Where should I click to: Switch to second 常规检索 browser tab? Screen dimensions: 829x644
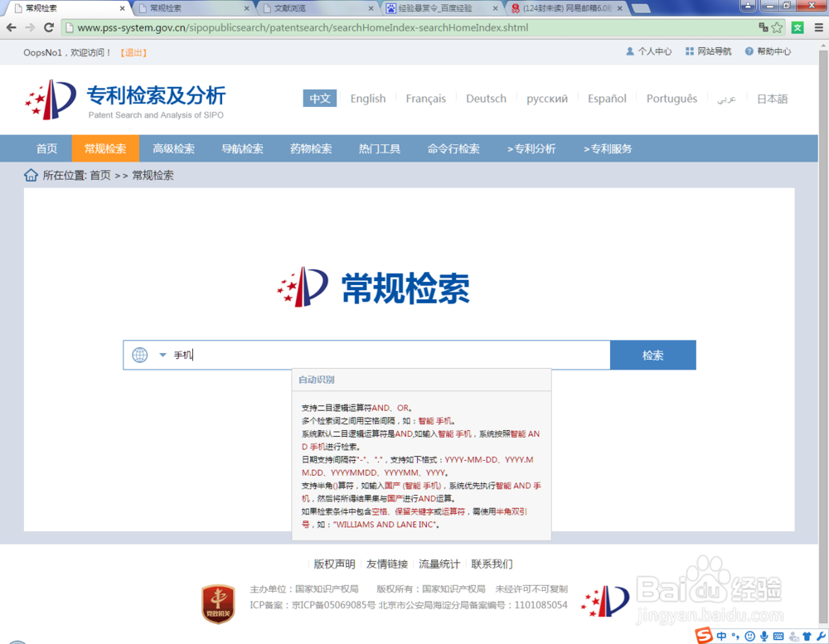193,8
